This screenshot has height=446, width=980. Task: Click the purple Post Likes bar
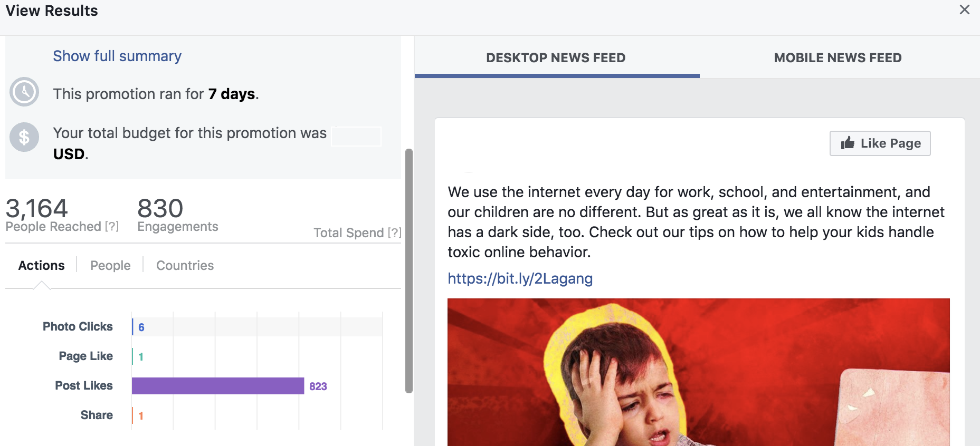coord(218,386)
